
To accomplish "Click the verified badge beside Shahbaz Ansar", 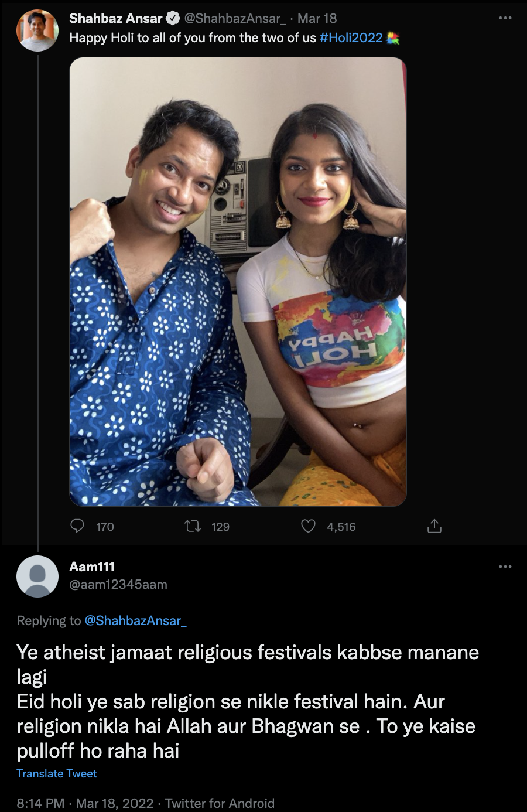I will 173,18.
